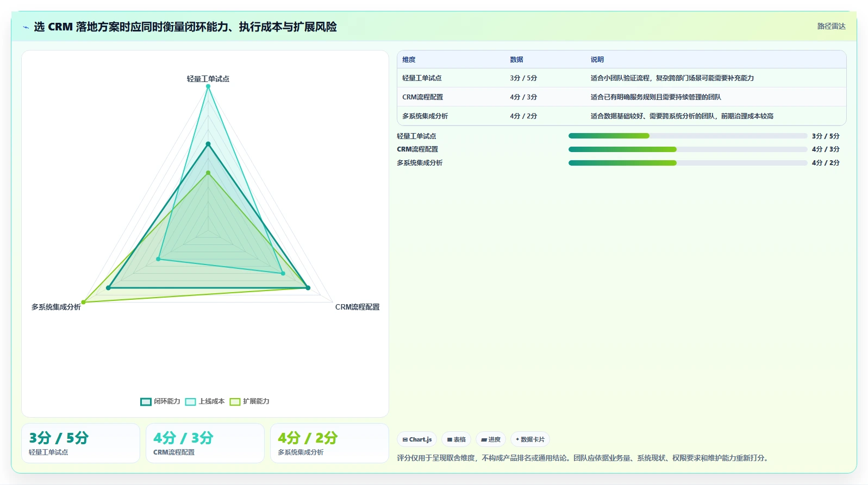Click the 3分 / 5分 value beside the progress bar
Image resolution: width=868 pixels, height=485 pixels.
tap(826, 136)
